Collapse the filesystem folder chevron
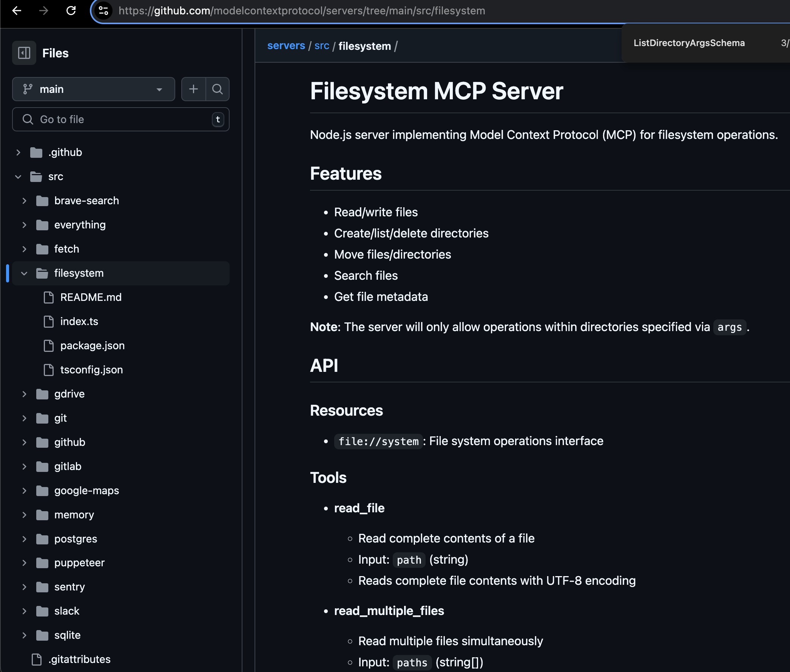 coord(24,274)
